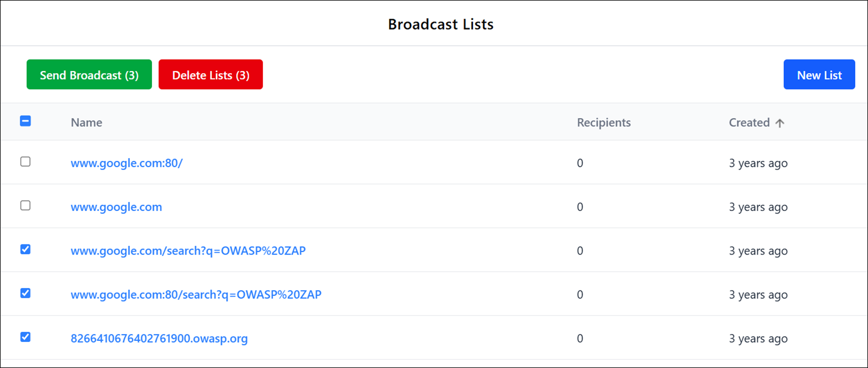Toggle the select-all header checkbox
This screenshot has height=368, width=868.
coord(26,121)
